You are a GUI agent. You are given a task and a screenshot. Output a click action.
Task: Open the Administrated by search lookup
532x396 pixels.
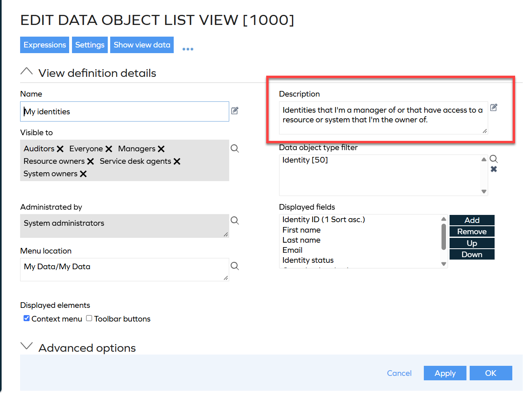(x=235, y=221)
